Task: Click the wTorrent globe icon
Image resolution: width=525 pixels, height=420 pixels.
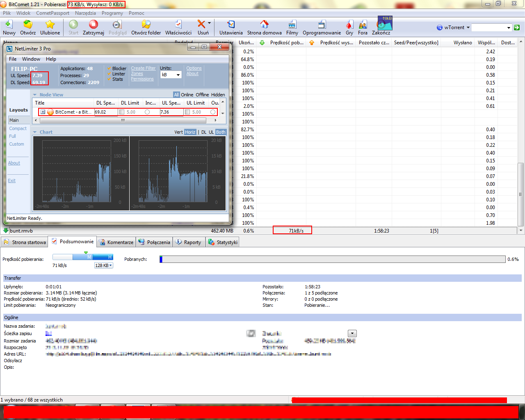Action: 440,27
